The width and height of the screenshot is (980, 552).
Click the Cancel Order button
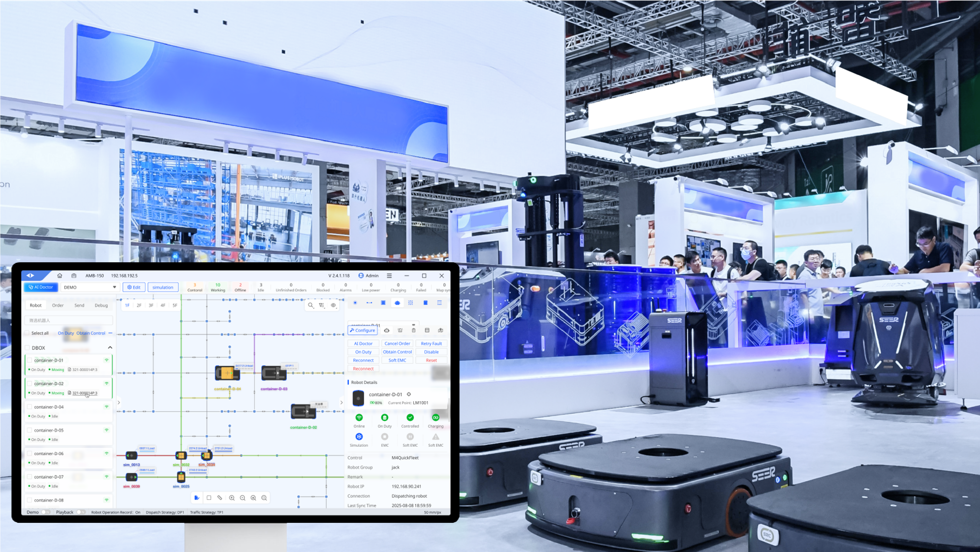click(397, 343)
